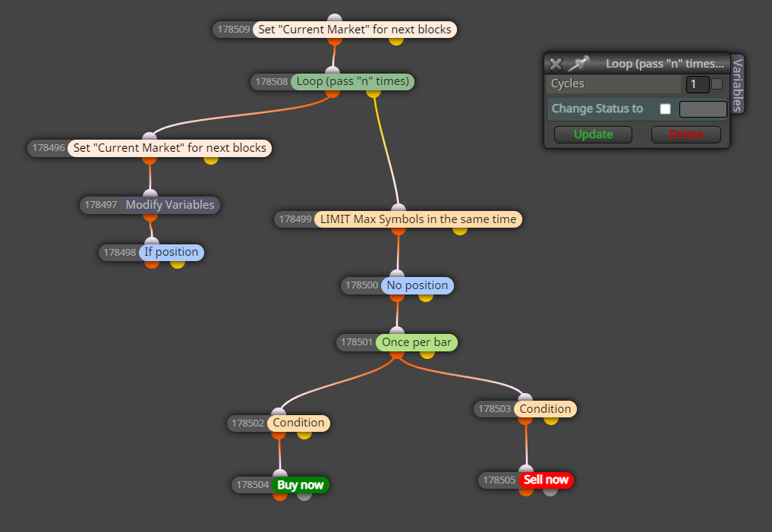Click yellow output connector of If position
The image size is (772, 532).
[177, 263]
